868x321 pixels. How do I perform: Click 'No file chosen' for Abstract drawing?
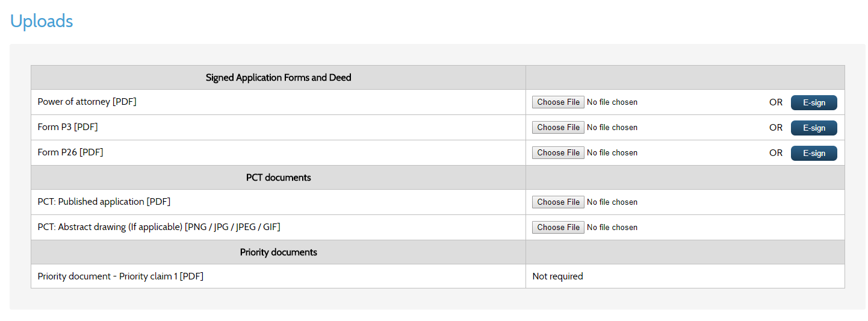[612, 228]
